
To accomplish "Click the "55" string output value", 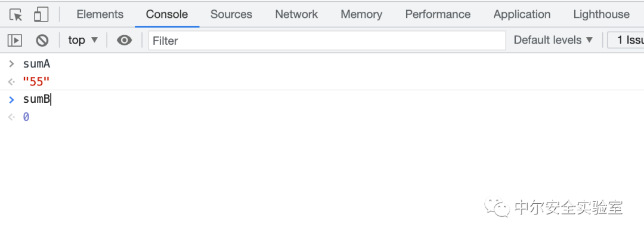I will coord(36,81).
